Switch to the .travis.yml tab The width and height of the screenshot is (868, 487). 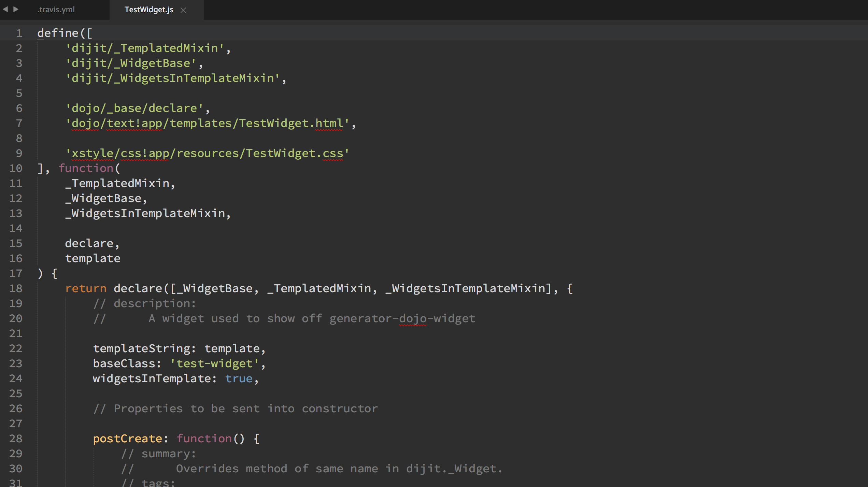(56, 10)
